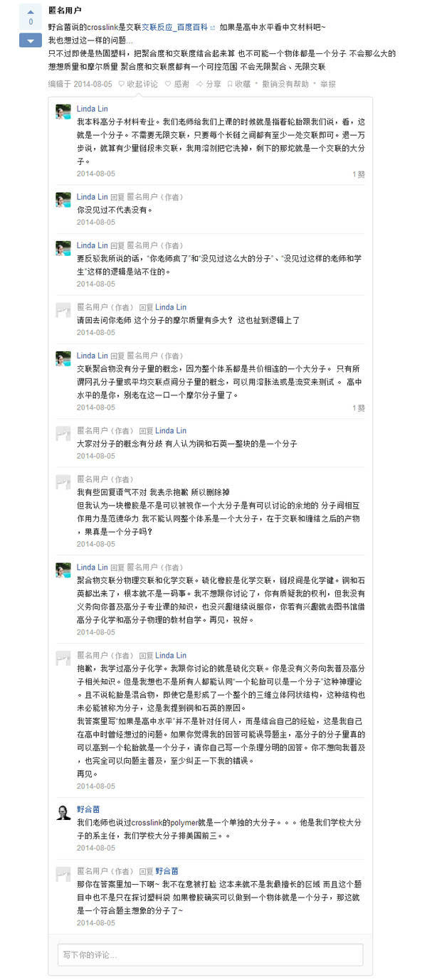Click 野合菌's avatar photo
The image size is (427, 980).
(63, 813)
